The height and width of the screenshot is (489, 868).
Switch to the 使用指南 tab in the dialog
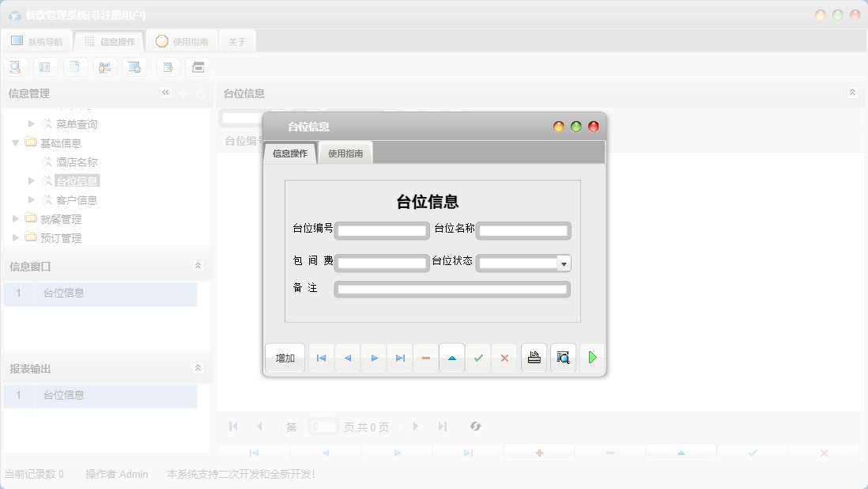pyautogui.click(x=345, y=154)
